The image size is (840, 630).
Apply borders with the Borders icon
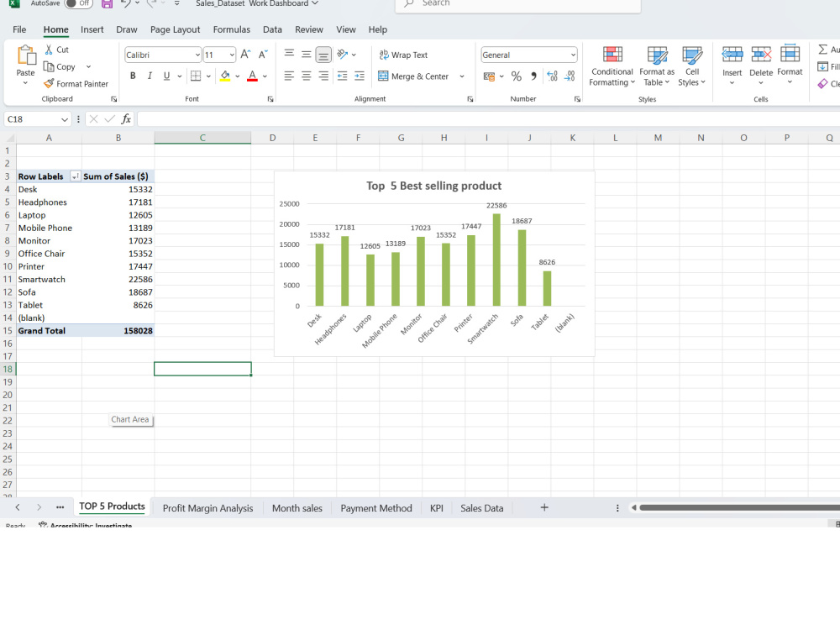(196, 76)
